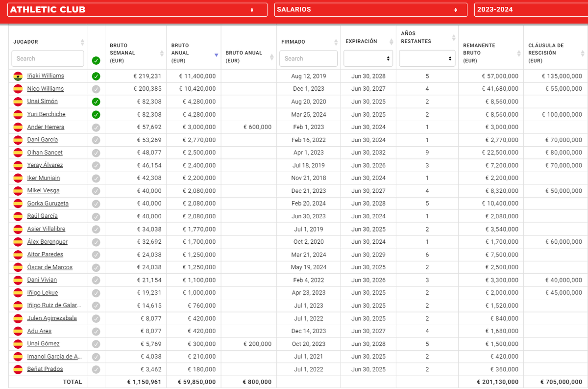Sort by Remanente Bruto column arrows
Screen dimensions: 588x389
point(518,53)
